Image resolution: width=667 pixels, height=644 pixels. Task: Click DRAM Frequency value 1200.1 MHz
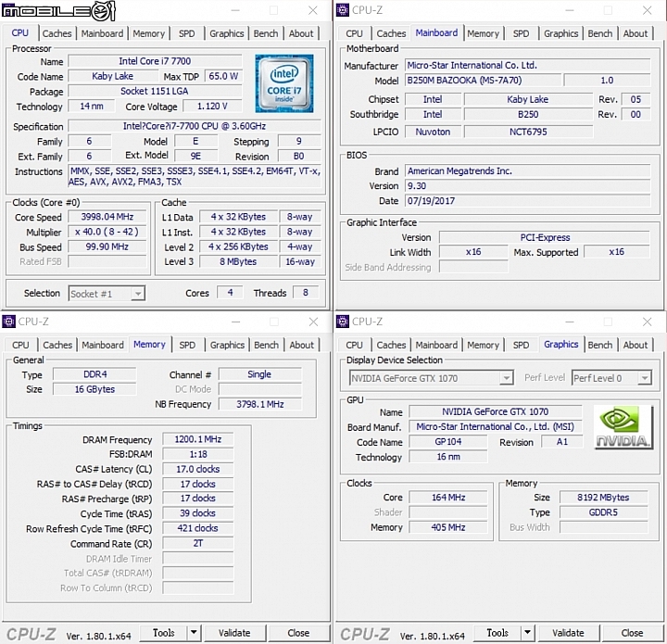click(x=198, y=439)
